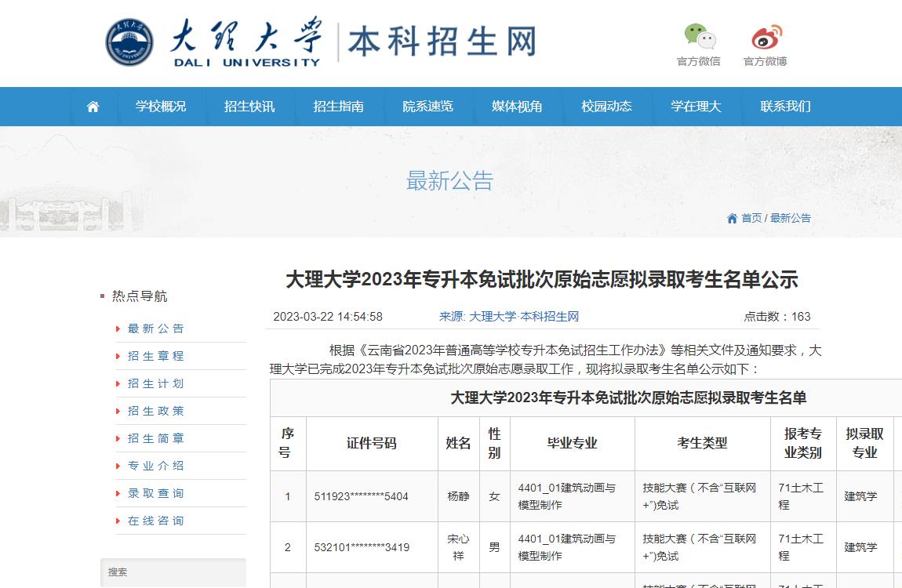This screenshot has height=588, width=902.
Task: Click the 最新公告 banner heading
Action: click(x=450, y=181)
